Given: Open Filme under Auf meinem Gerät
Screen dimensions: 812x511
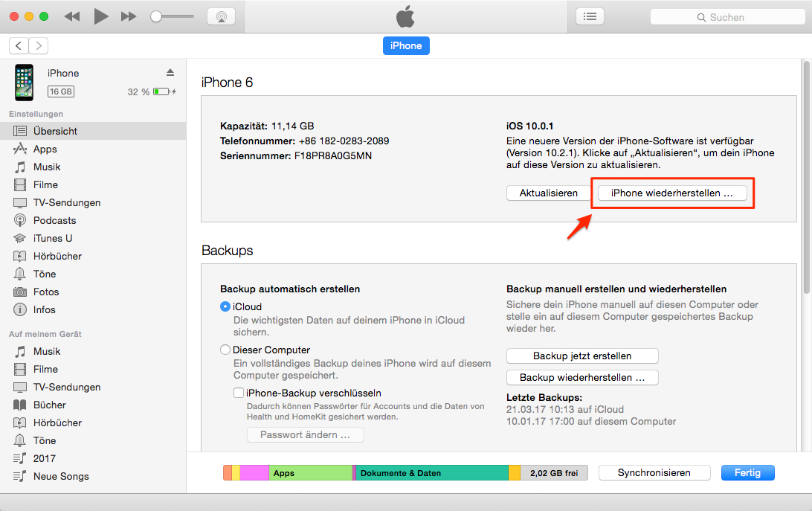Looking at the screenshot, I should pos(93,369).
